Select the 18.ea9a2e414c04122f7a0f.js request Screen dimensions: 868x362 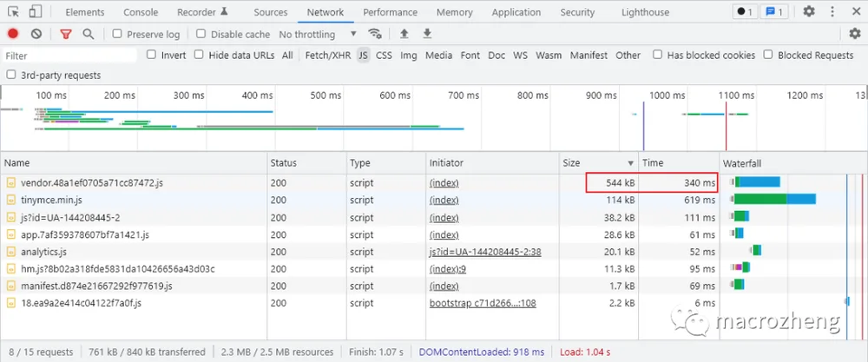click(81, 303)
